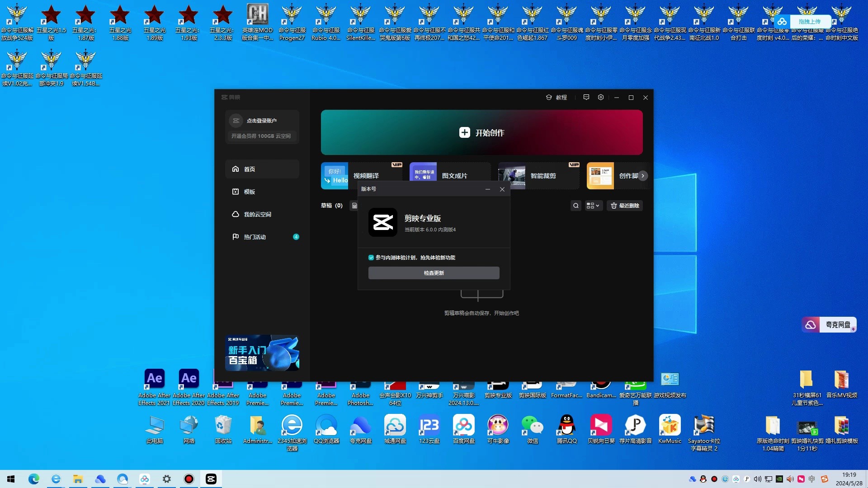Screen dimensions: 868x488
Task: Click the 最近删除 recently deleted button
Action: click(x=625, y=206)
